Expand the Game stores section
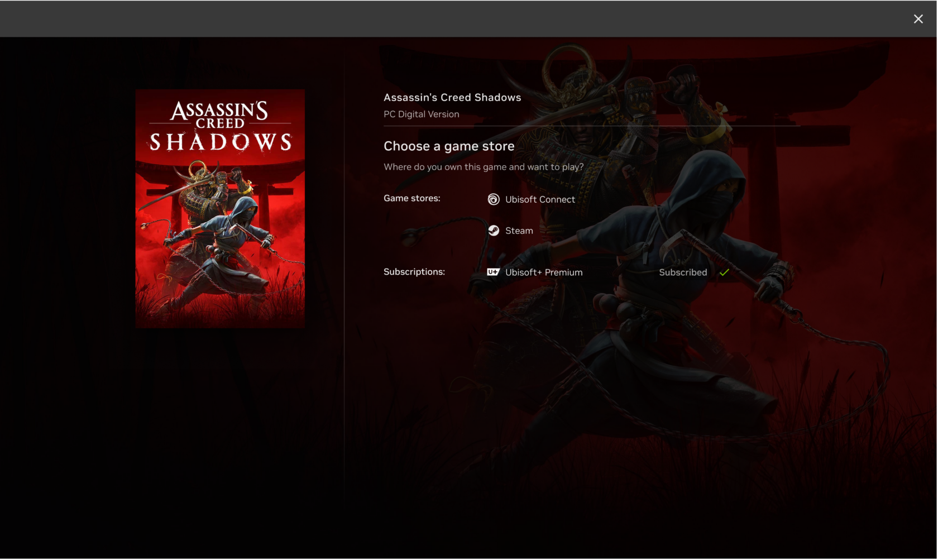Screen dimensions: 938x560 [411, 198]
